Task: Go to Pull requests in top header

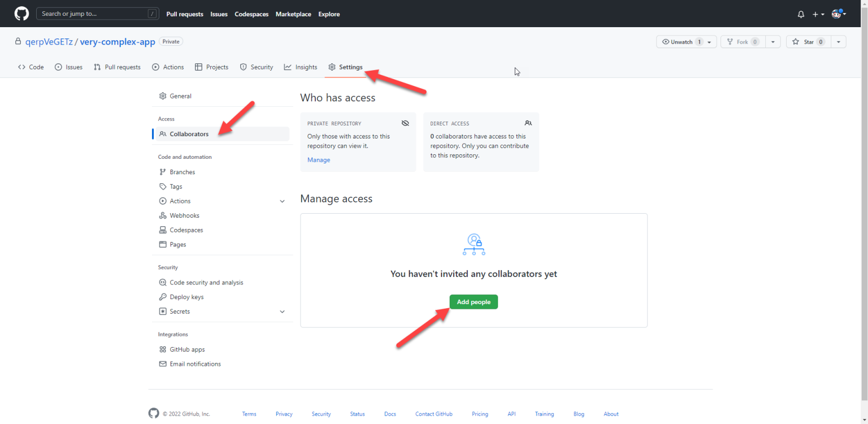Action: click(x=185, y=14)
